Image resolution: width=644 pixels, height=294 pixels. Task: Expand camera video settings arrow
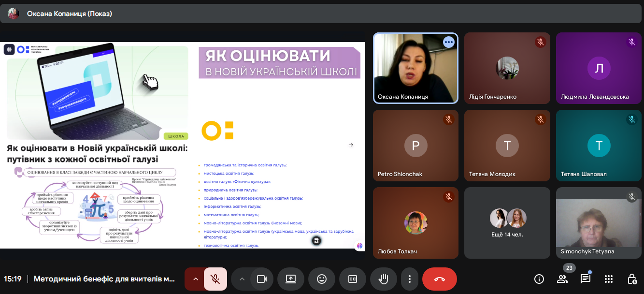pos(242,279)
